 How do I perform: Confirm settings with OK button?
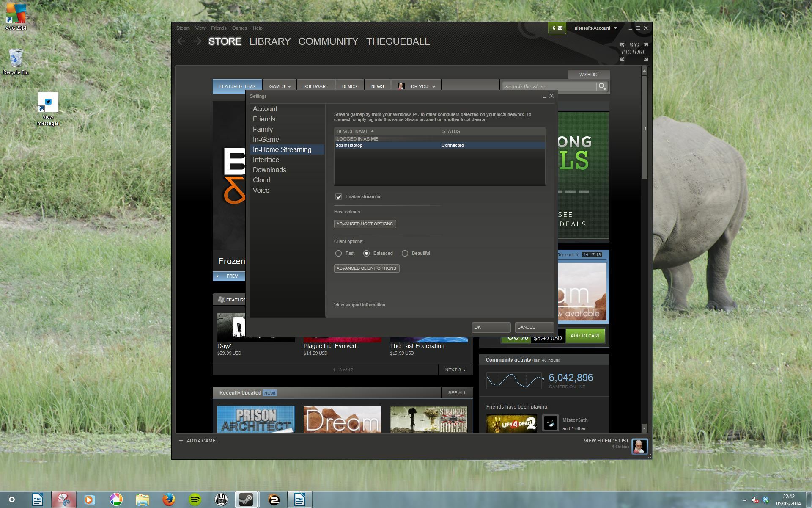point(491,327)
